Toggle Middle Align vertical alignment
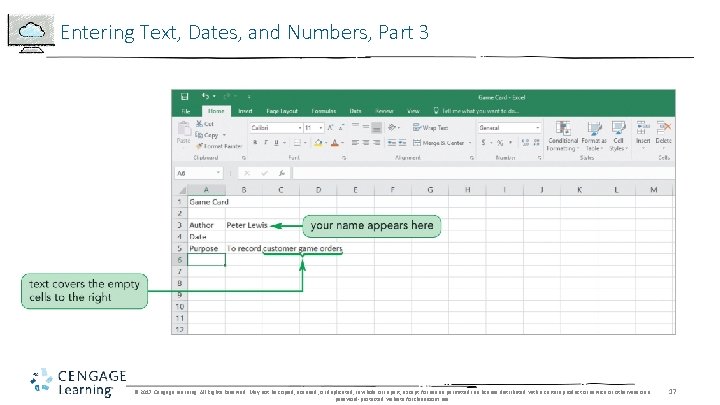 pos(366,127)
